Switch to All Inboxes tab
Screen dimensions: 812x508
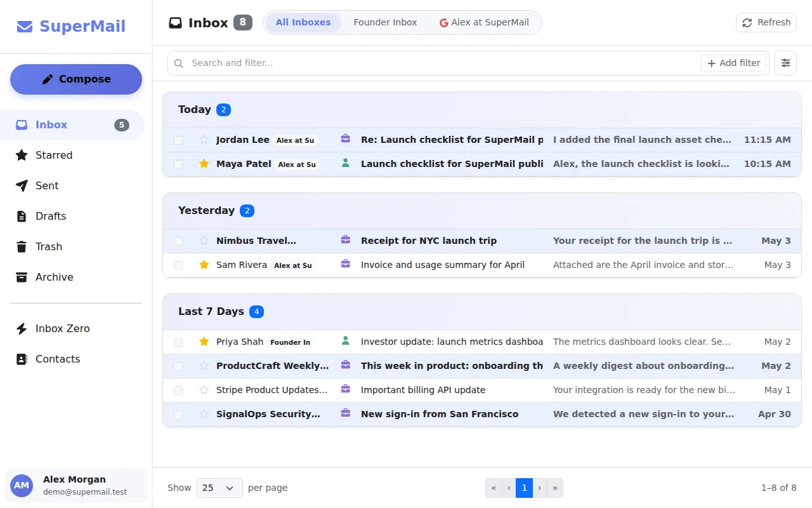(x=303, y=22)
